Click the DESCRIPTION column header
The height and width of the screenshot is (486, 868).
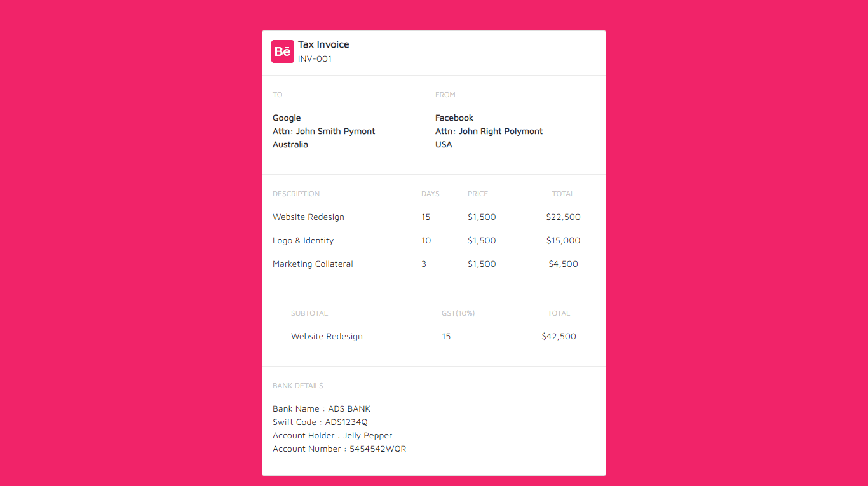[x=296, y=194]
